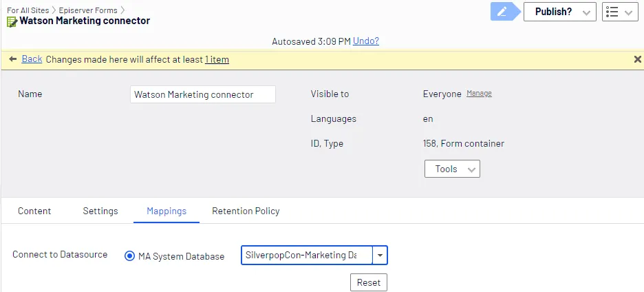Switch to the Settings tab
The width and height of the screenshot is (644, 292).
coord(100,211)
